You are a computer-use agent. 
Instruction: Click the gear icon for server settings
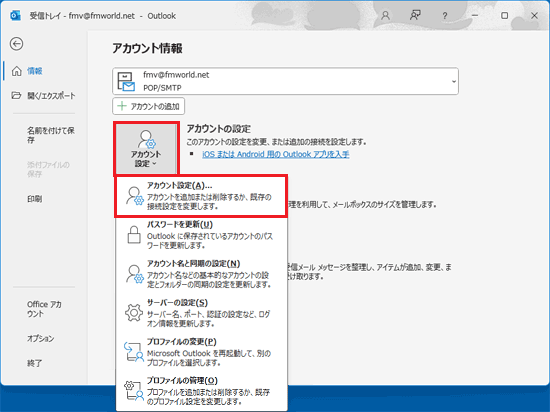(134, 312)
